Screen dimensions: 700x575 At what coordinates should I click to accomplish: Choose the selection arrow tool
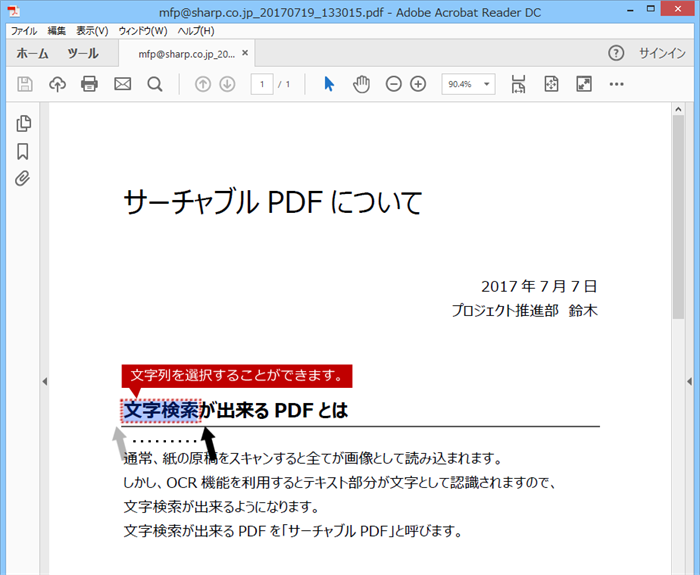pos(329,84)
